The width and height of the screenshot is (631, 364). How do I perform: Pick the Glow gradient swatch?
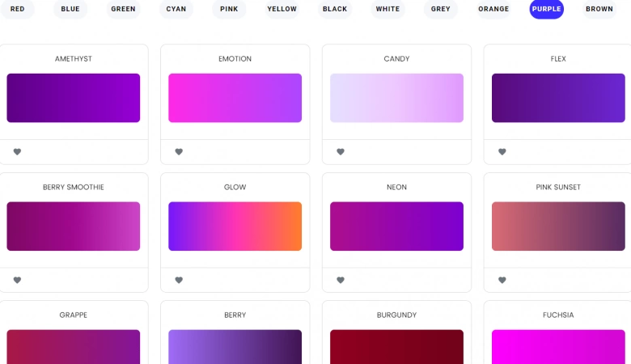point(235,226)
